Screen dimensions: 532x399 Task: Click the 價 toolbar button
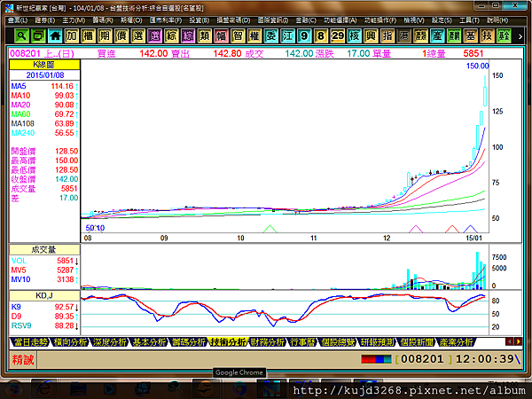pos(121,35)
